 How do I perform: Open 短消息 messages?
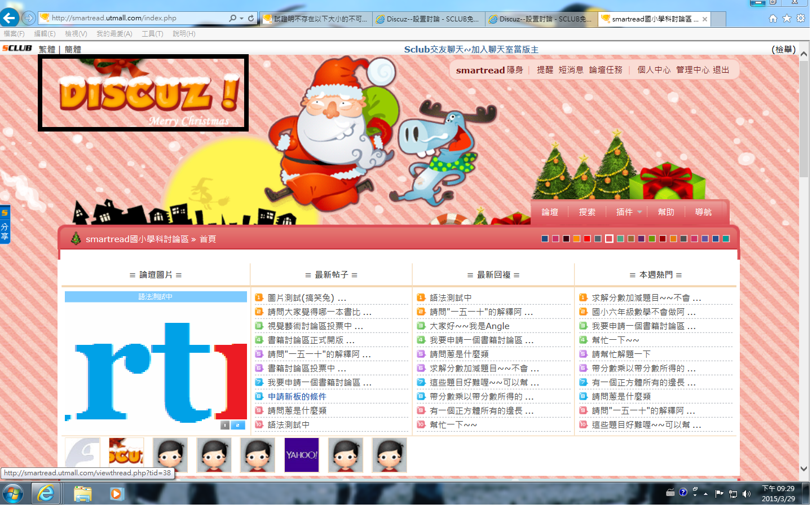pos(571,70)
